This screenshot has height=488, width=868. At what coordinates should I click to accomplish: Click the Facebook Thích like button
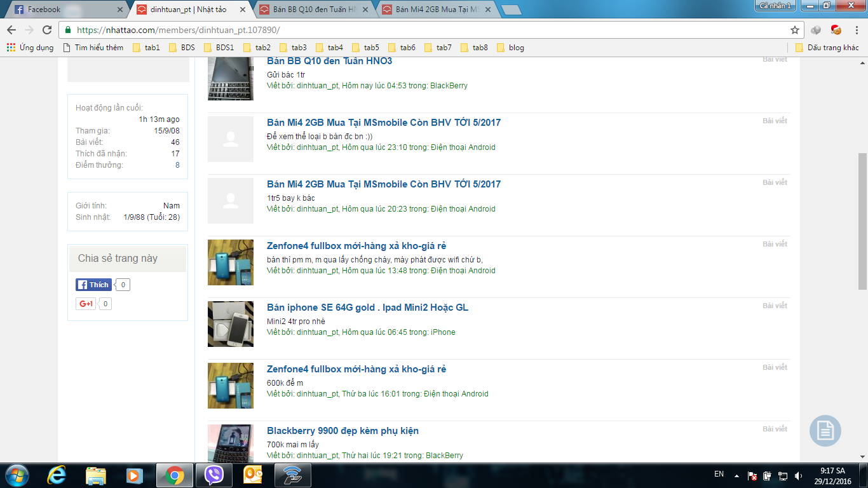tap(93, 285)
